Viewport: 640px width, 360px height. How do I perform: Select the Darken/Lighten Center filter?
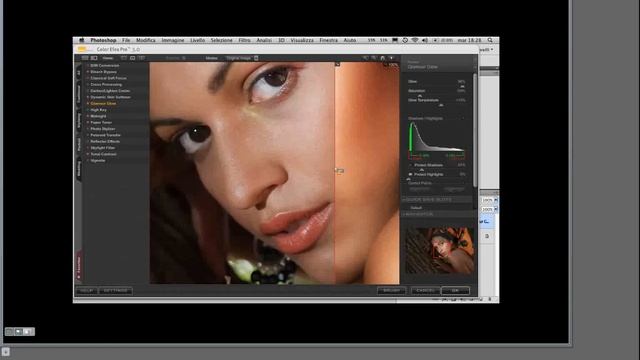110,91
